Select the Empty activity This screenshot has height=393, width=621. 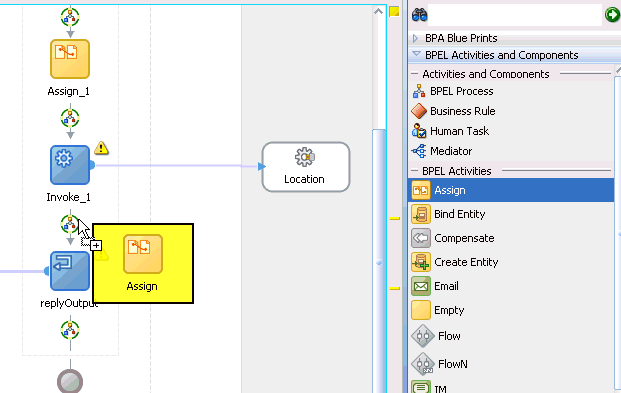[438, 310]
